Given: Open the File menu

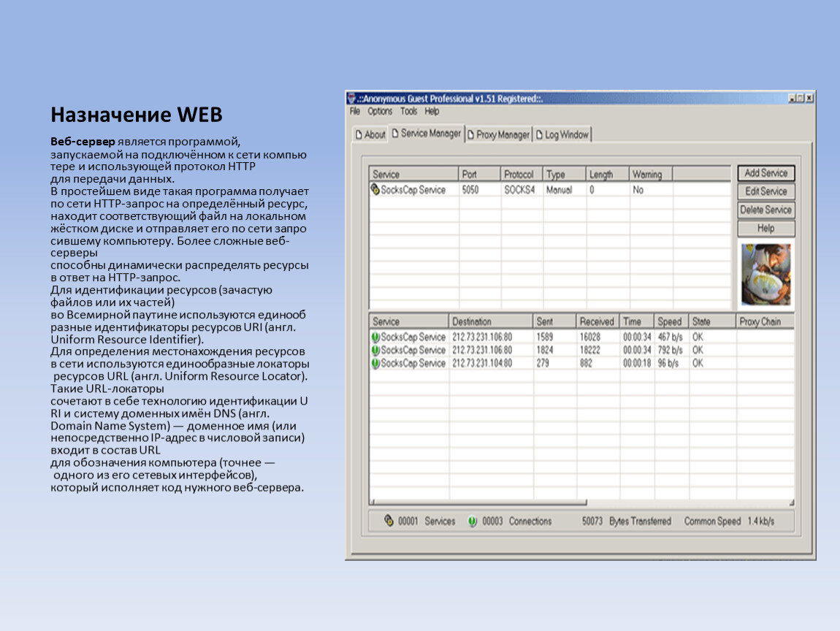Looking at the screenshot, I should coord(355,112).
